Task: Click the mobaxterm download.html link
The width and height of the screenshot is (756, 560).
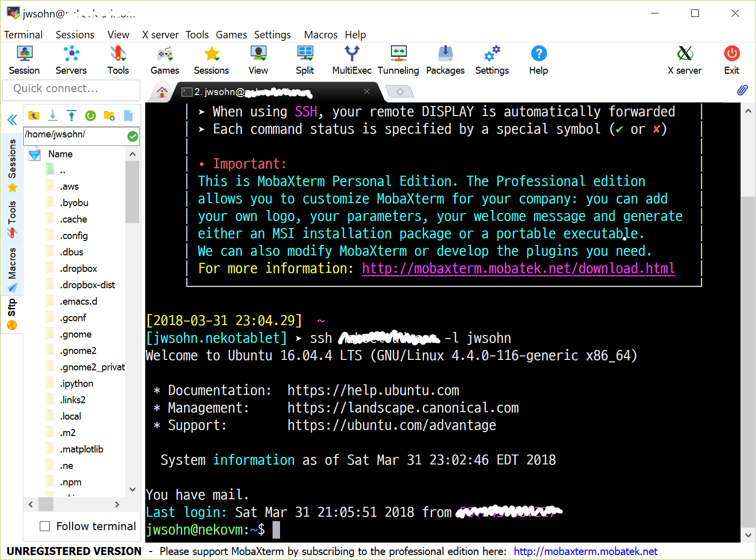Action: coord(518,269)
